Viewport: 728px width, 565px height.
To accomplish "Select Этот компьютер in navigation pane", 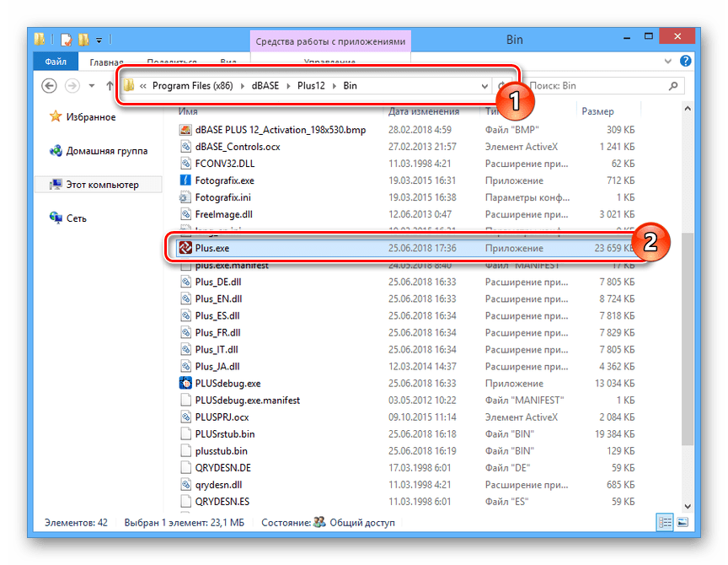I will pyautogui.click(x=102, y=185).
